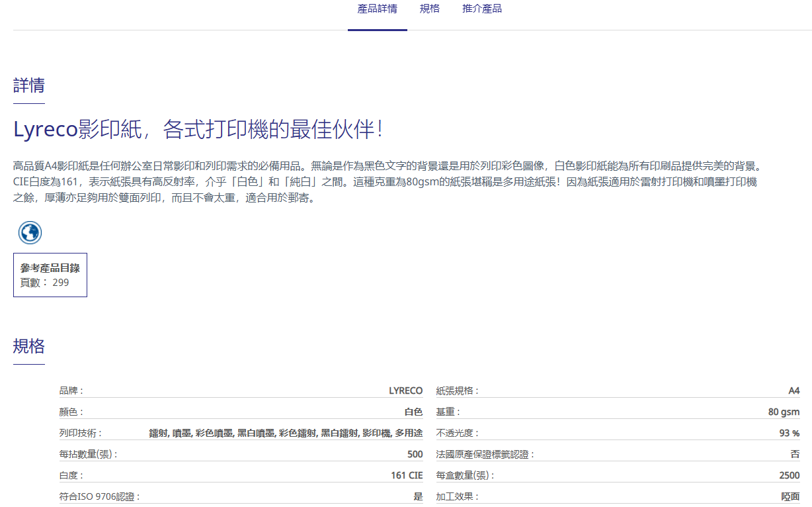Click the 每拈數量(張) label
Image resolution: width=812 pixels, height=507 pixels.
tap(89, 455)
